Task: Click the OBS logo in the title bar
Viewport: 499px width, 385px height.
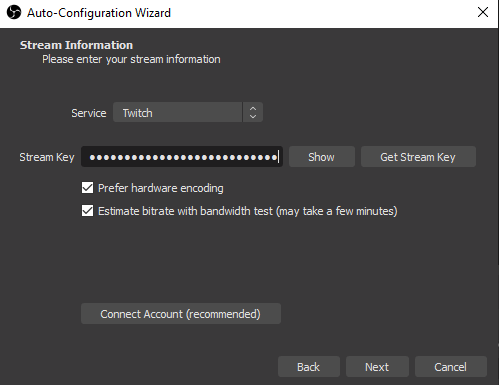Action: point(14,13)
